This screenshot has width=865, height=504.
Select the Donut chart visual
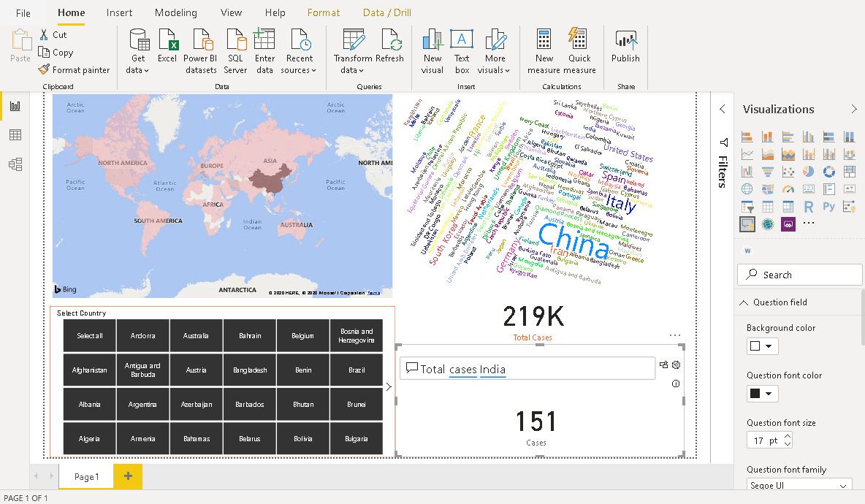[829, 172]
